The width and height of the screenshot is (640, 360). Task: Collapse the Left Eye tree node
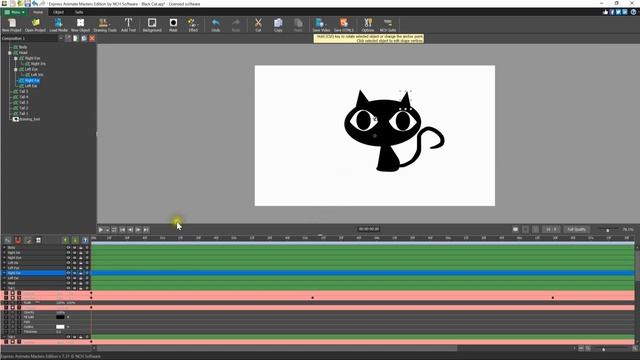point(16,69)
